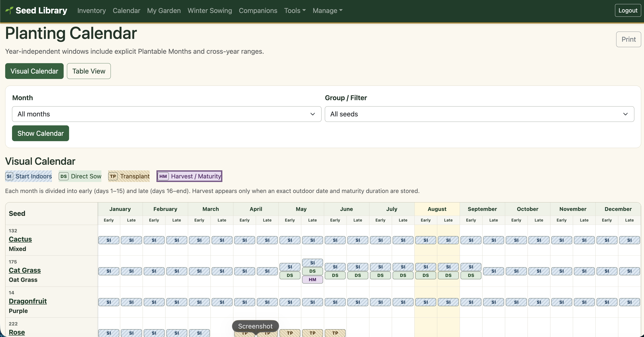
Task: Click Cat Grass late May SI badge
Action: pyautogui.click(x=313, y=263)
